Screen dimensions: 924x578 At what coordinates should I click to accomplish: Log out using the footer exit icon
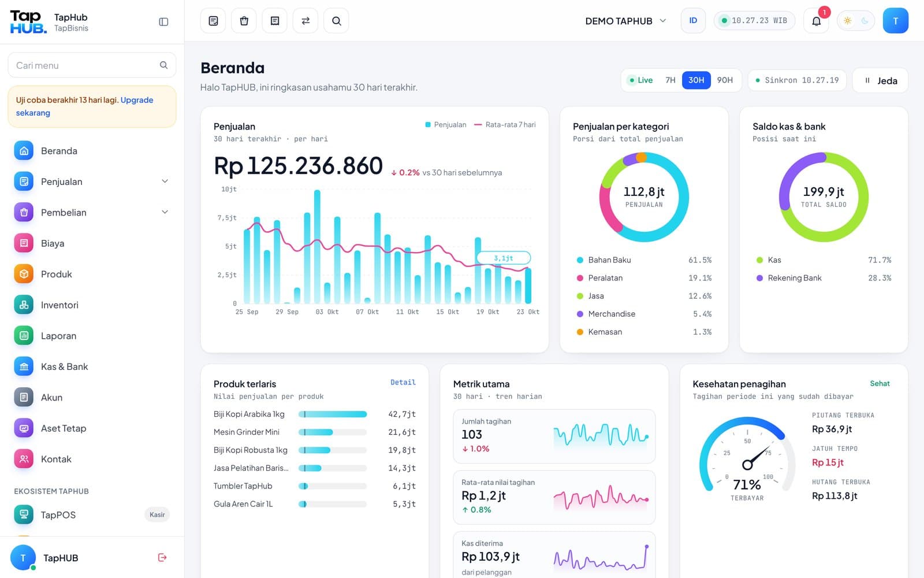tap(162, 557)
